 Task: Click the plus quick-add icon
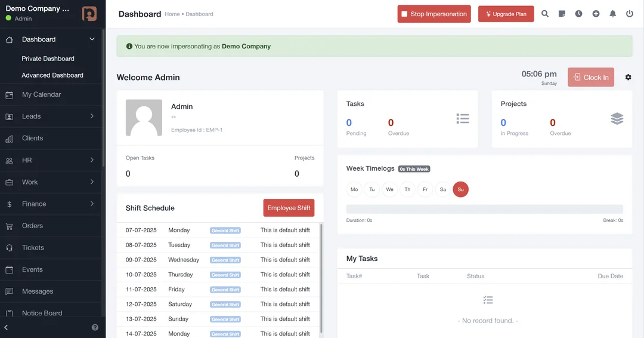pyautogui.click(x=596, y=14)
